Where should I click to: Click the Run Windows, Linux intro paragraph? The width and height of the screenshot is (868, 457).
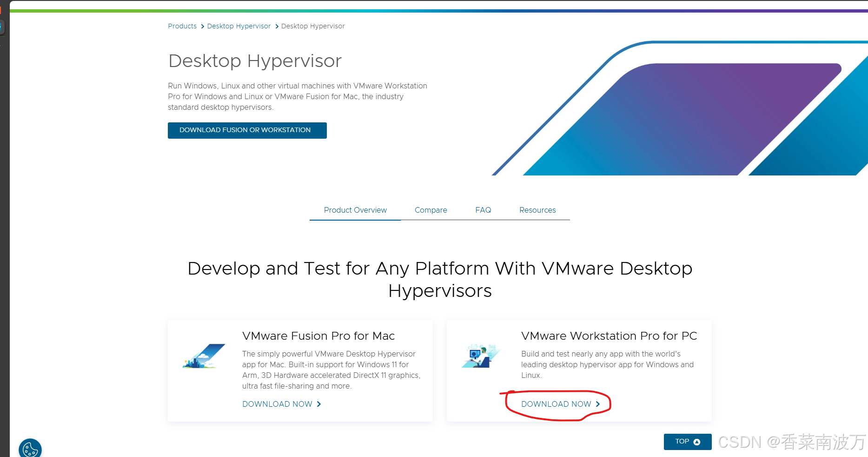298,97
